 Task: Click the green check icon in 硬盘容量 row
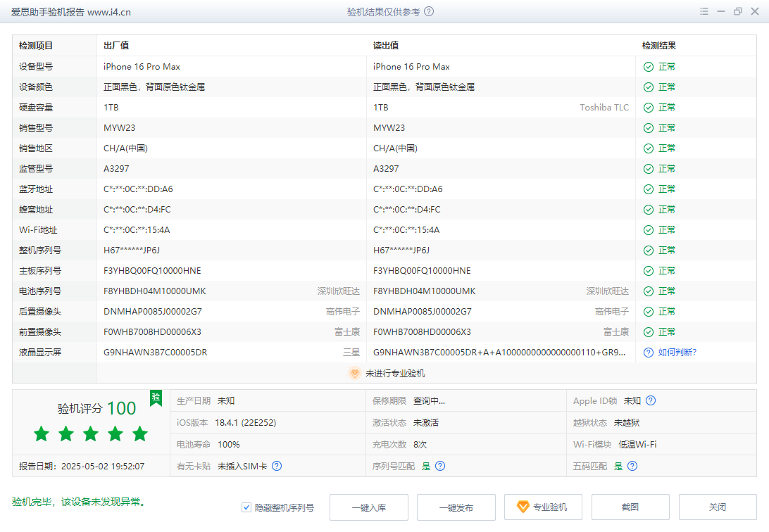coord(649,108)
